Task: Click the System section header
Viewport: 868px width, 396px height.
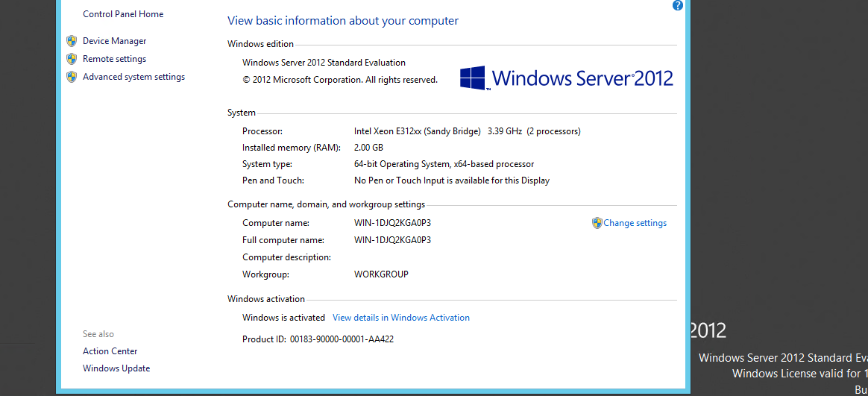Action: pos(242,113)
